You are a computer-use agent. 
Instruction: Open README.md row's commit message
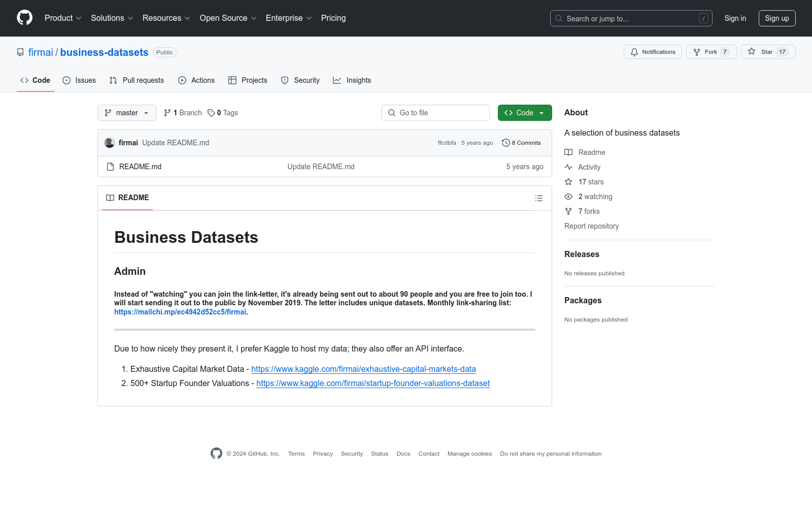click(x=321, y=167)
